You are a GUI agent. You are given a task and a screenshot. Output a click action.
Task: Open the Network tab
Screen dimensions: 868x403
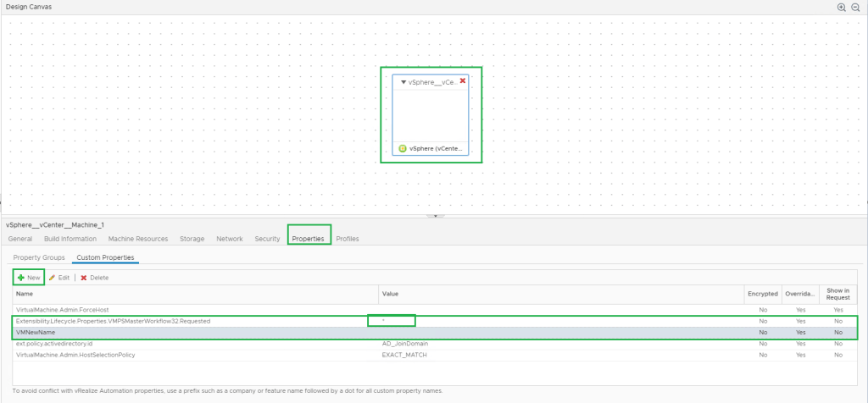coord(230,240)
